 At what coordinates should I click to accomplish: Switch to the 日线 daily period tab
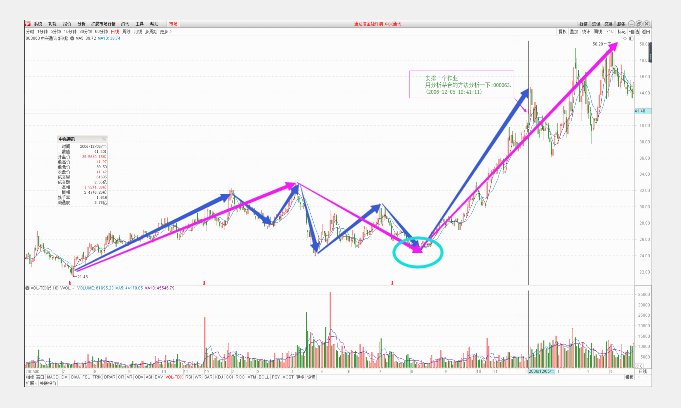tap(107, 32)
